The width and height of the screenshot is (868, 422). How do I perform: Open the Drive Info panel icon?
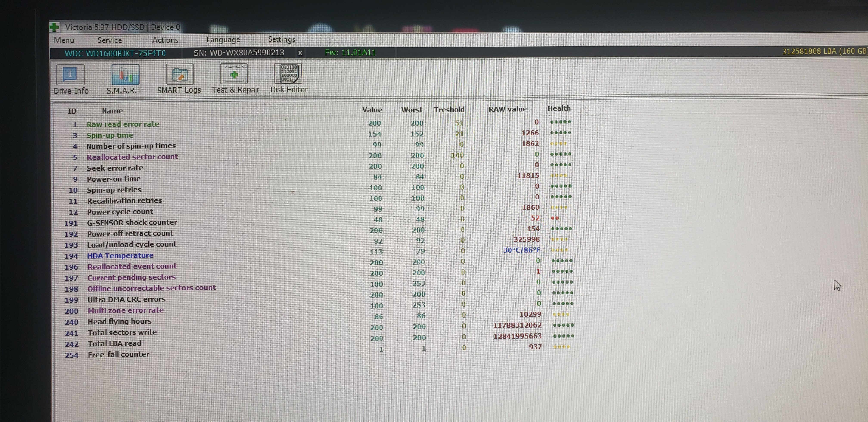(70, 74)
